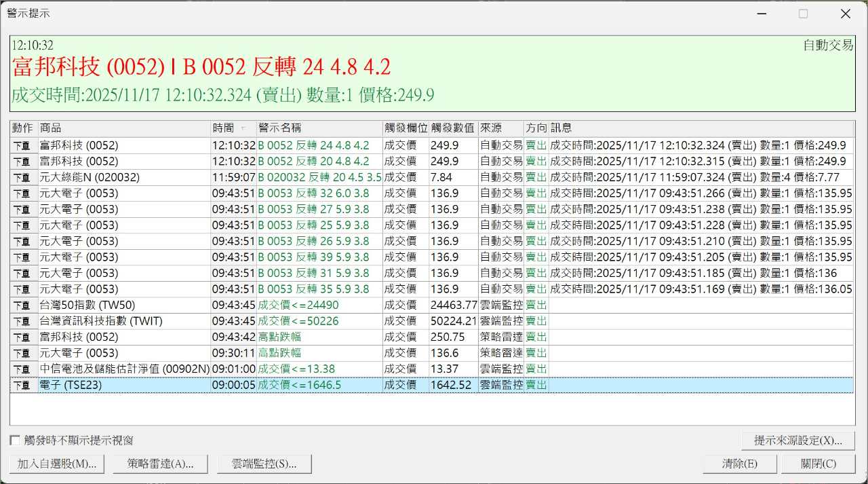868x484 pixels.
Task: Open 策略雷達(A)... settings
Action: point(161,464)
